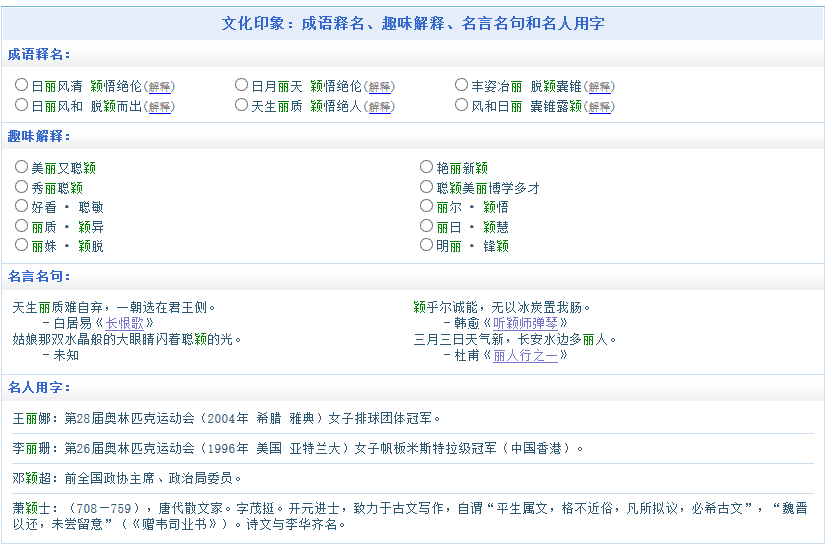This screenshot has height=551, width=827.
Task: Select the 丰姿冶丽 脱颖囊锥 radio option
Action: click(x=462, y=86)
